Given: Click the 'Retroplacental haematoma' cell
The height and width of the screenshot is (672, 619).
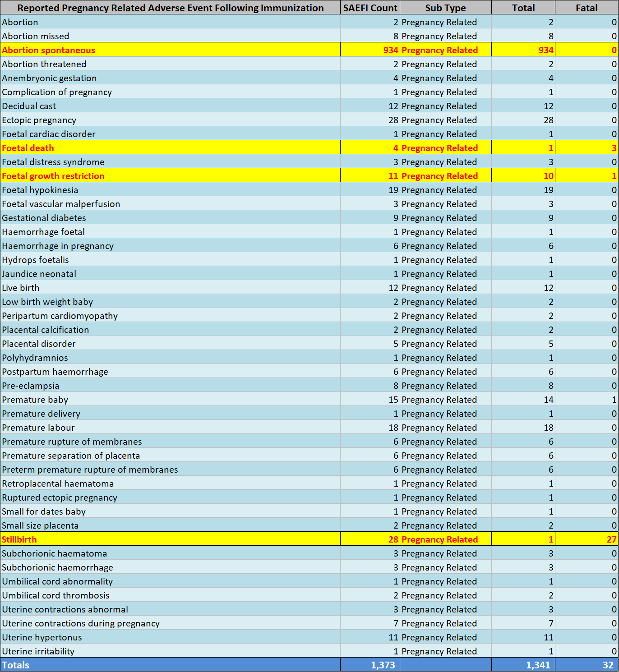Looking at the screenshot, I should click(170, 483).
